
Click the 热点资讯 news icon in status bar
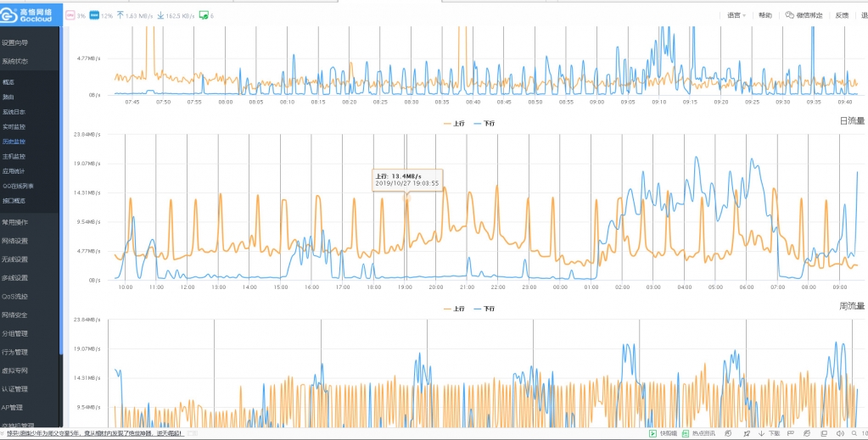(686, 433)
